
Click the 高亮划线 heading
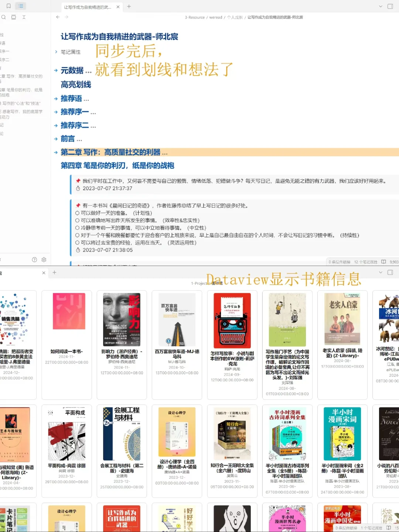(76, 85)
